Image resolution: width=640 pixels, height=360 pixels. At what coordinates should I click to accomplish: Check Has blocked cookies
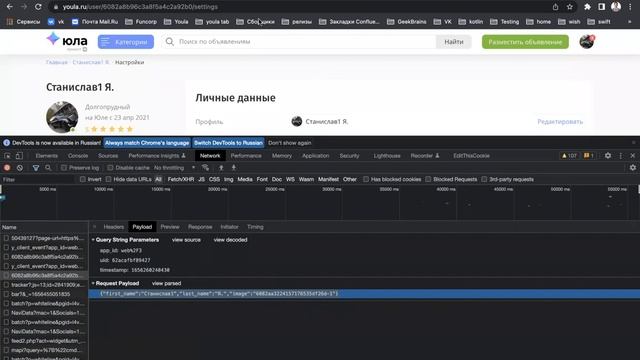tap(366, 179)
